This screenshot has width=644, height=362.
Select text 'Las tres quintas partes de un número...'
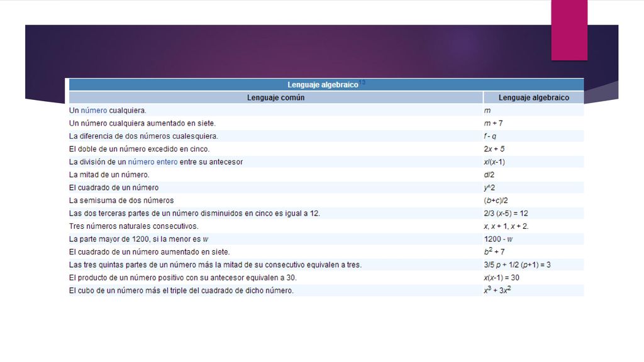click(215, 265)
